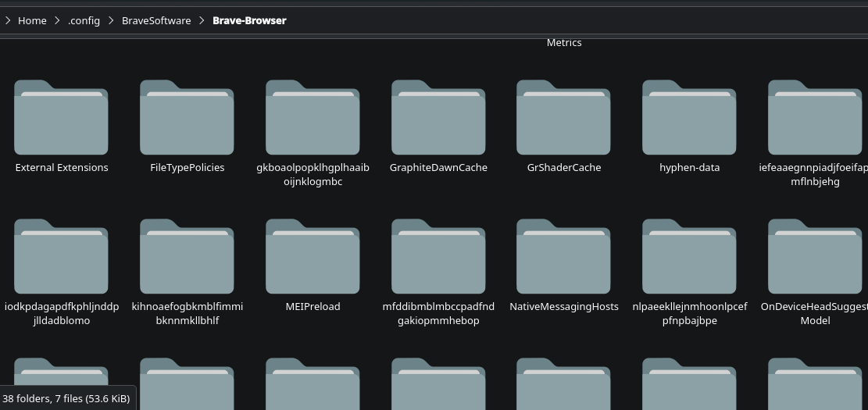Screen dimensions: 868x410
Task: Select the gkboaolpopklhgplhaaiboijnklogmbc folder icon
Action: click(313, 117)
